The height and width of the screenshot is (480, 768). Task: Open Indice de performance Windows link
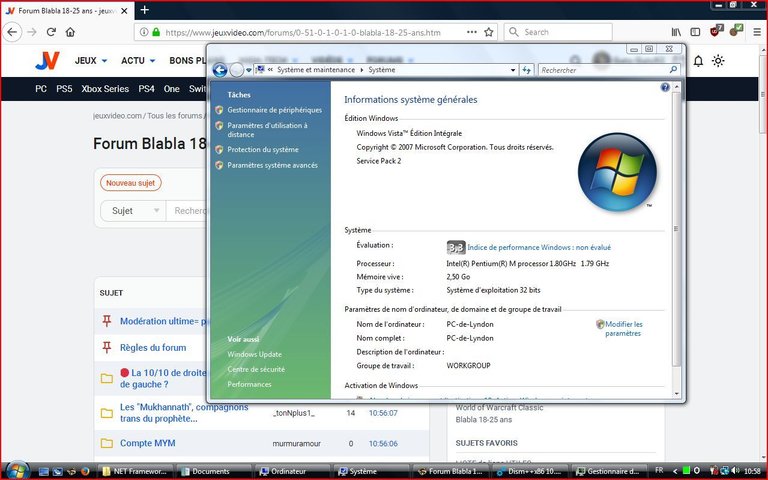539,247
